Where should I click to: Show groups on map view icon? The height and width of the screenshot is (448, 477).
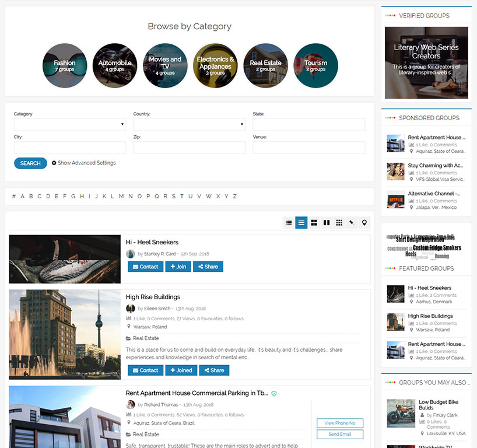coord(364,223)
